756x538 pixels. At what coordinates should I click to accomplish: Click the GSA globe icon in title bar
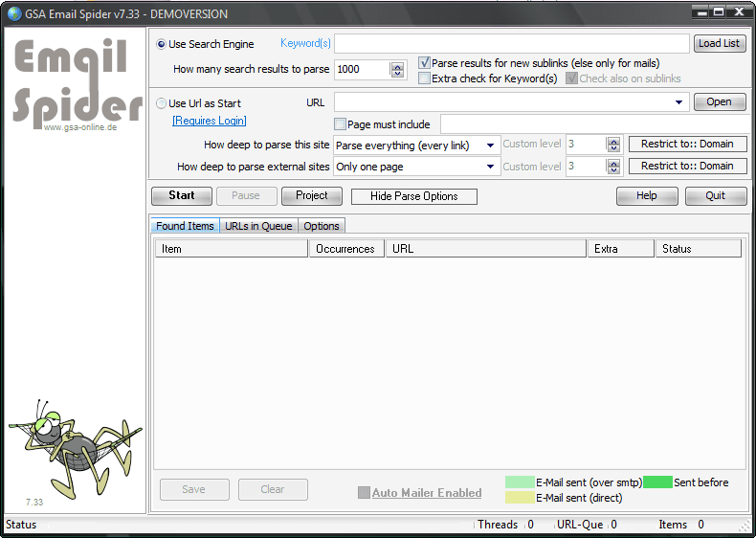coord(14,13)
